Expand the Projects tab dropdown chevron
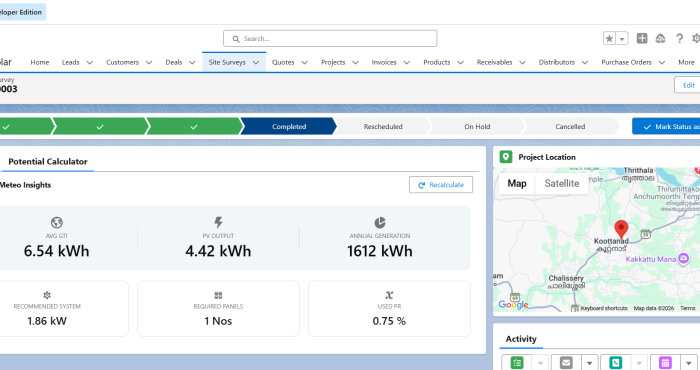The width and height of the screenshot is (700, 370). 355,62
